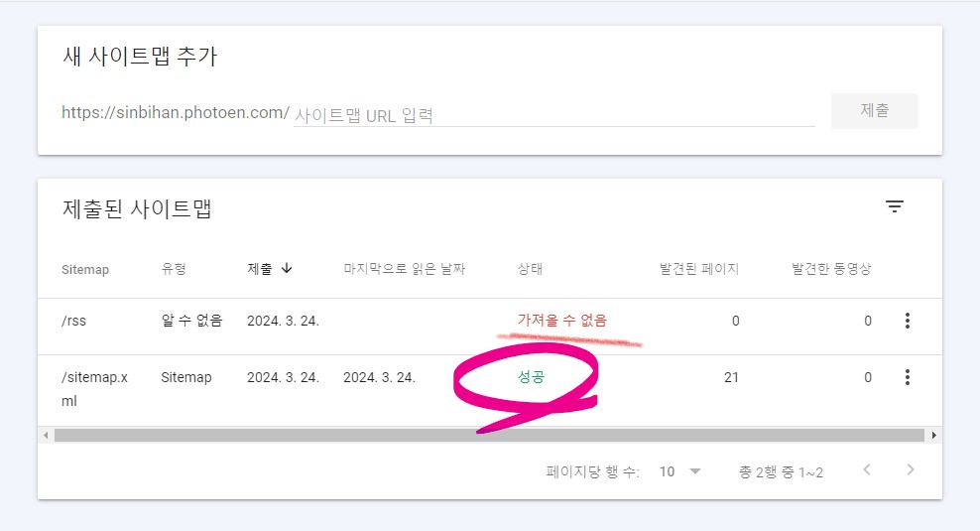Open the filter icon for submitted sitemaps
Screen dimensions: 980x531
click(x=895, y=206)
